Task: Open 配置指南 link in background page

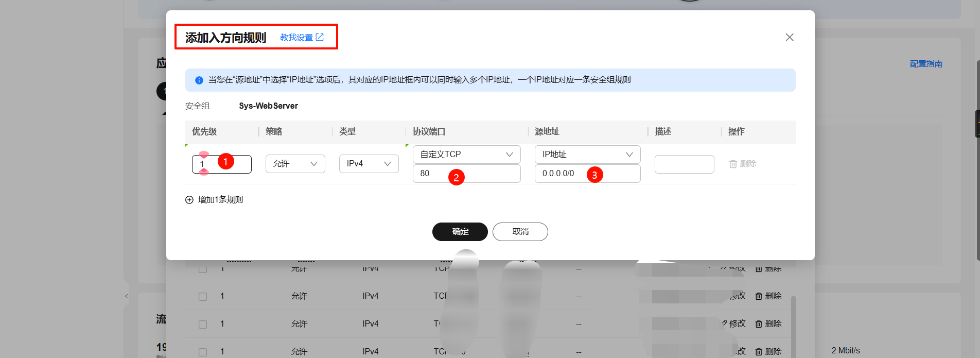Action: point(926,64)
